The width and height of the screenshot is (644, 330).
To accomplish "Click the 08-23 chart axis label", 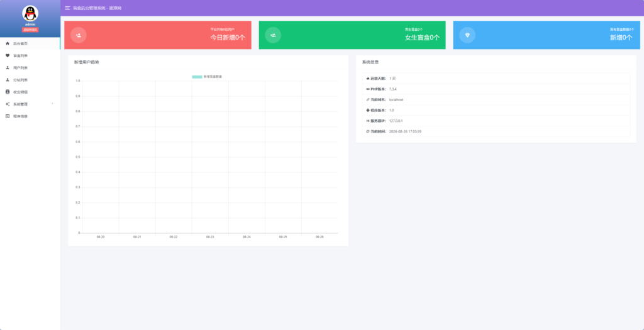I will point(210,237).
